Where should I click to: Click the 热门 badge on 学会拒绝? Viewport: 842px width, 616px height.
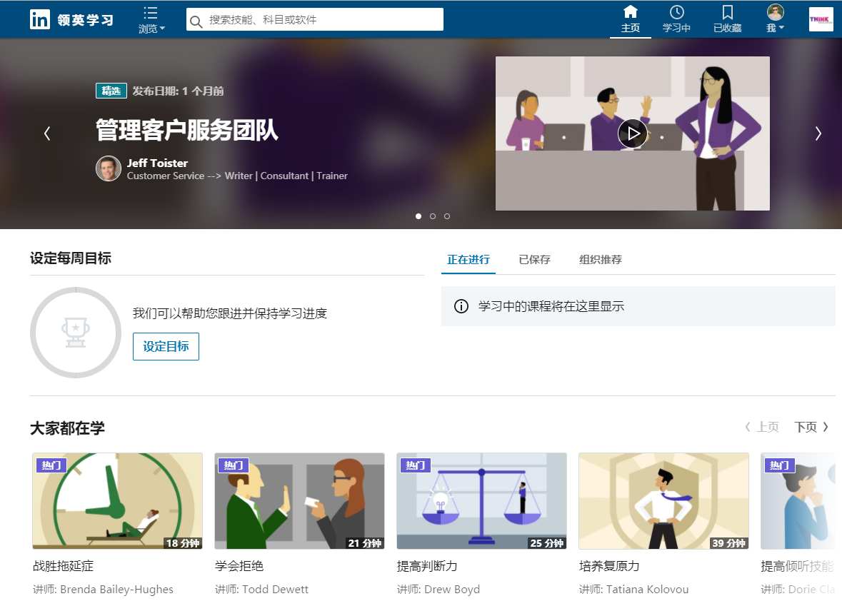coord(234,465)
